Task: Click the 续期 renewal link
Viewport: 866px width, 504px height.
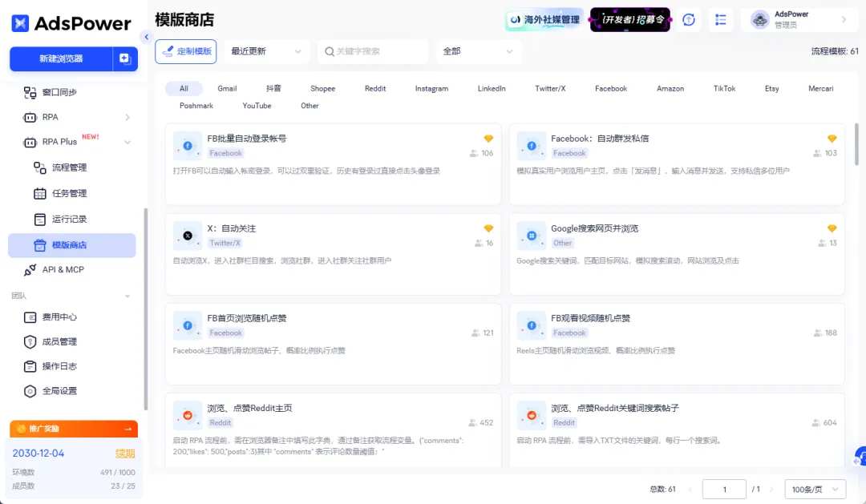Action: pyautogui.click(x=126, y=453)
